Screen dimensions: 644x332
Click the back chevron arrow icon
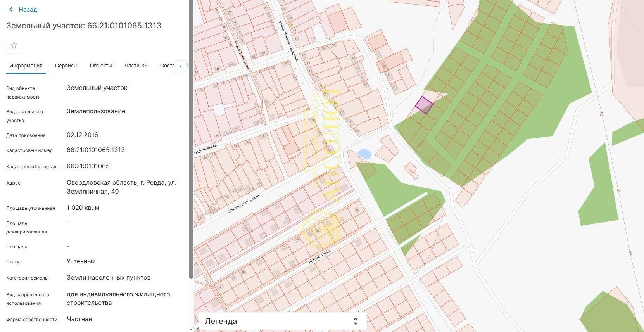pos(11,9)
